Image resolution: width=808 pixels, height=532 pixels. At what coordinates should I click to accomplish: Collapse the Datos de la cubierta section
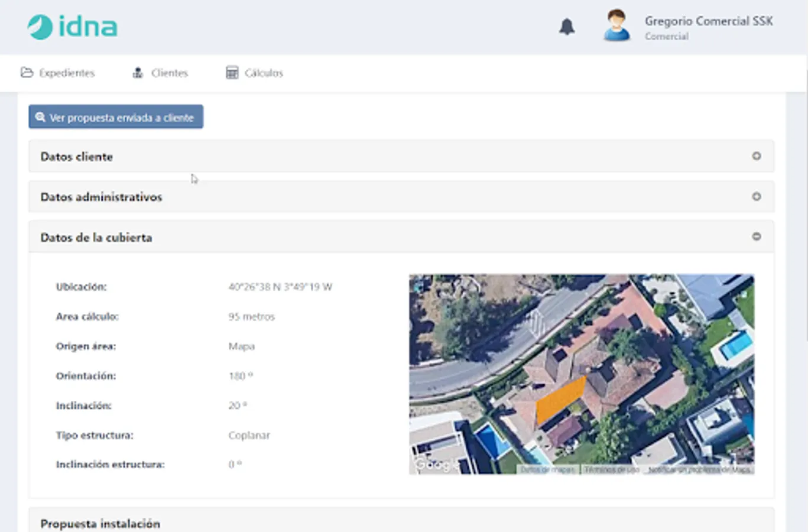(757, 236)
